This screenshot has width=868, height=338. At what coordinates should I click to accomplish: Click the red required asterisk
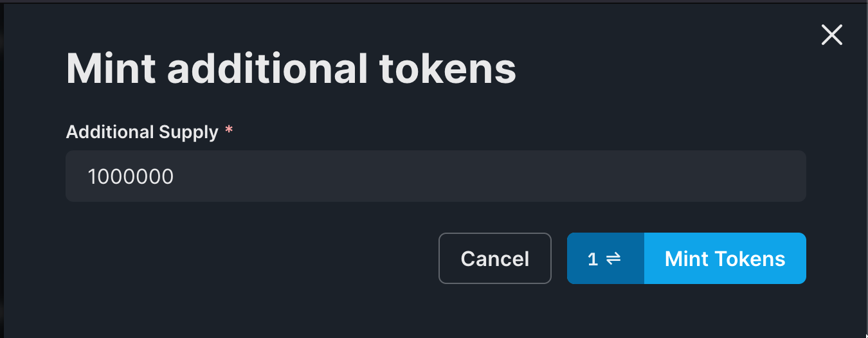pyautogui.click(x=229, y=130)
